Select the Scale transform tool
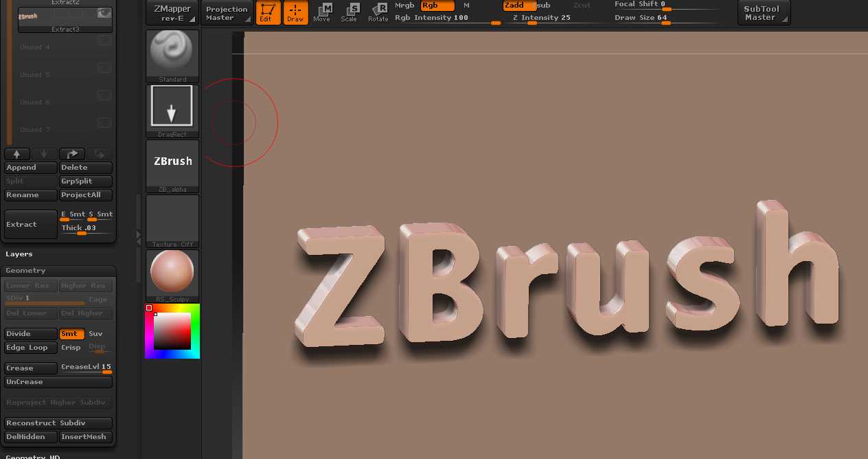 click(x=349, y=12)
